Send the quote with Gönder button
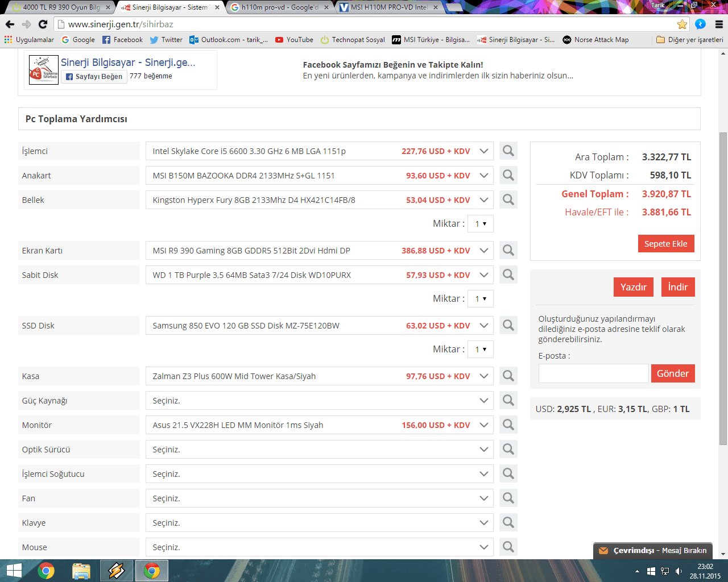Viewport: 728px width, 582px height. [673, 373]
